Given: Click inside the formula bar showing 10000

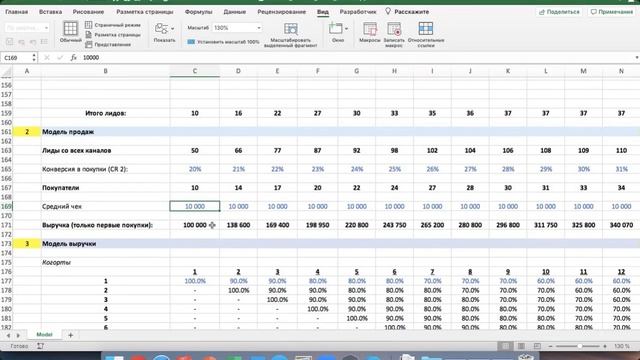Looking at the screenshot, I should [355, 58].
